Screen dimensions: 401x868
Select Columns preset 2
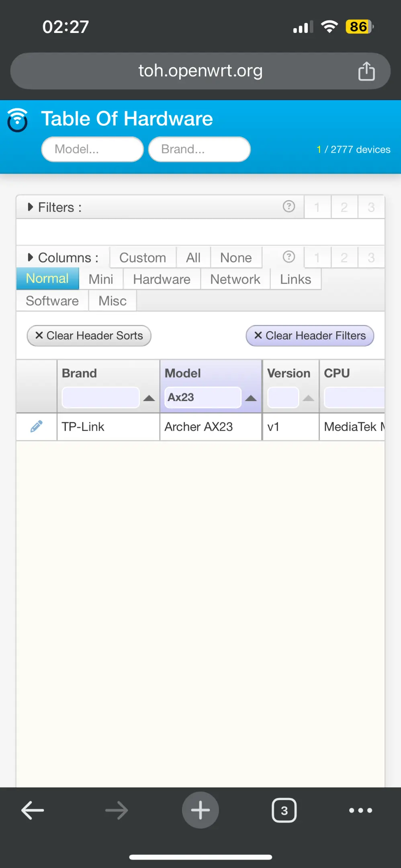[344, 257]
